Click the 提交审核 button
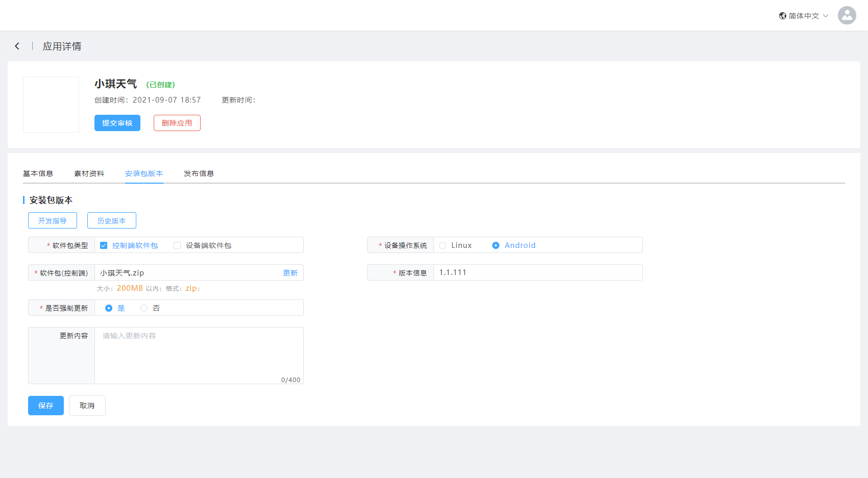Screen dimensions: 868x478 point(117,123)
